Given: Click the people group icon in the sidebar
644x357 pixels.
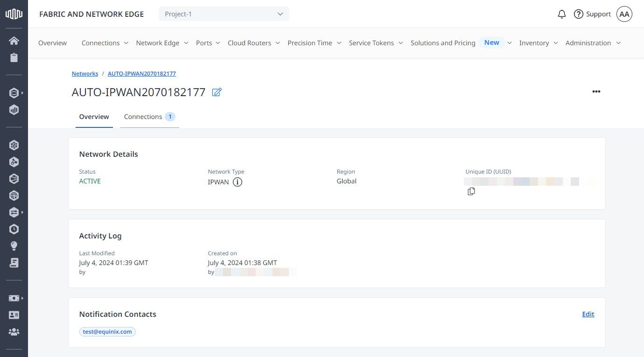Looking at the screenshot, I should pos(14,332).
